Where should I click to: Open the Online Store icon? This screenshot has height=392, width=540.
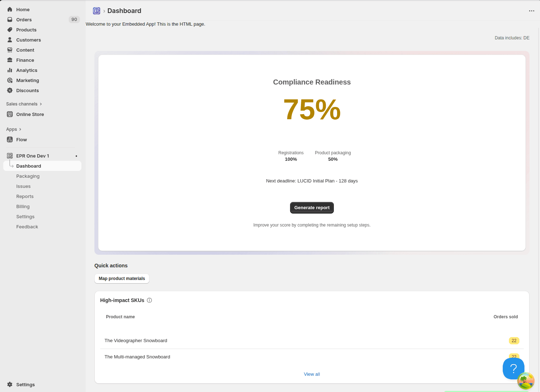pyautogui.click(x=10, y=114)
